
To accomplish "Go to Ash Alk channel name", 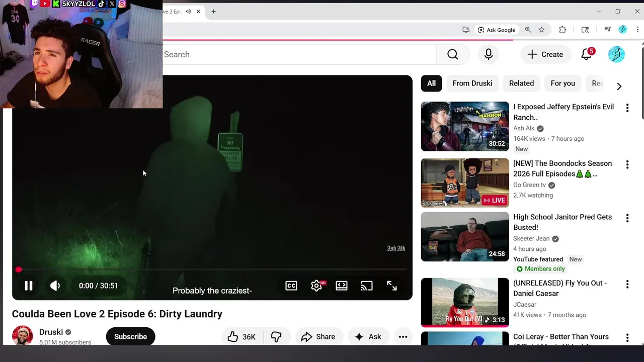I will click(x=524, y=128).
